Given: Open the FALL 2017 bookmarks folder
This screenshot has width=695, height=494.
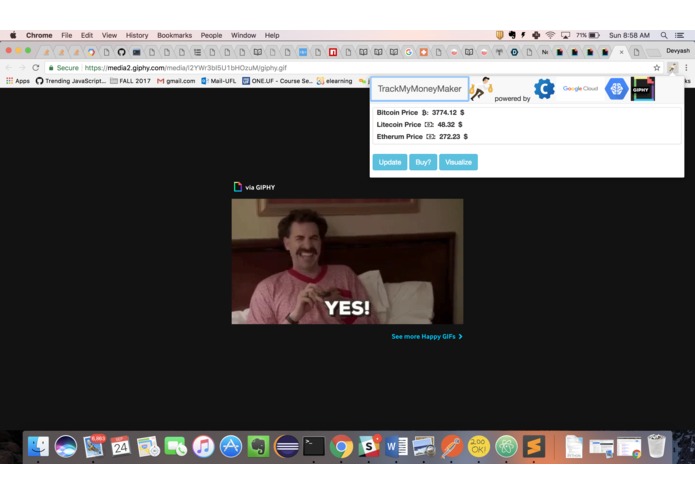Looking at the screenshot, I should tap(130, 81).
